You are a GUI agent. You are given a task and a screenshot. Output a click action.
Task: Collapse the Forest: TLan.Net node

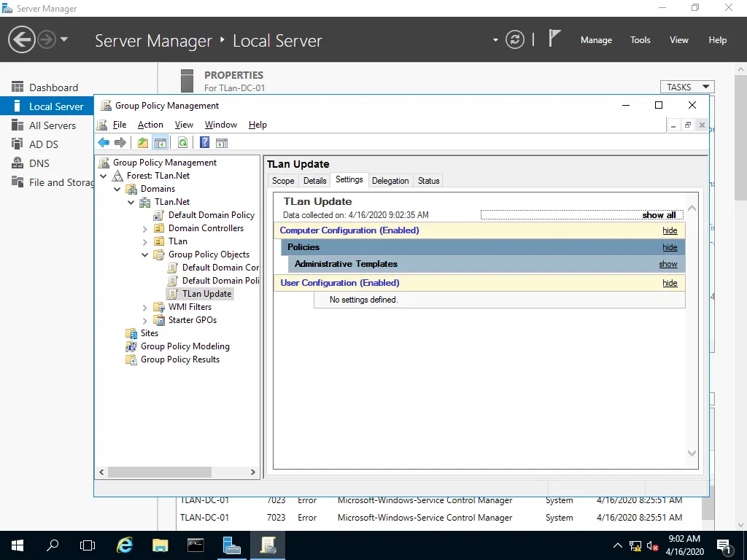click(104, 176)
